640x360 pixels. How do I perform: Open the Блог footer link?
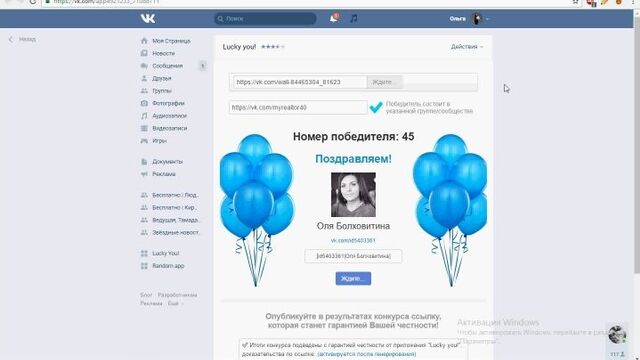click(x=146, y=295)
